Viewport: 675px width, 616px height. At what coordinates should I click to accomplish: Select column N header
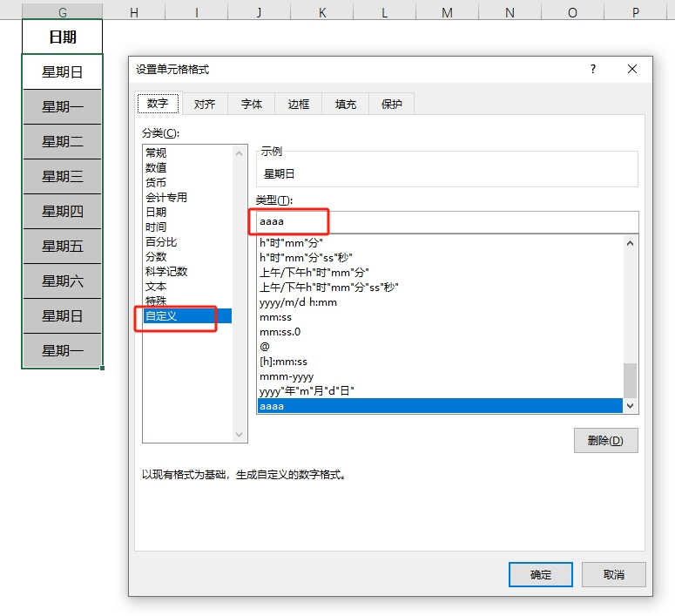[x=510, y=12]
